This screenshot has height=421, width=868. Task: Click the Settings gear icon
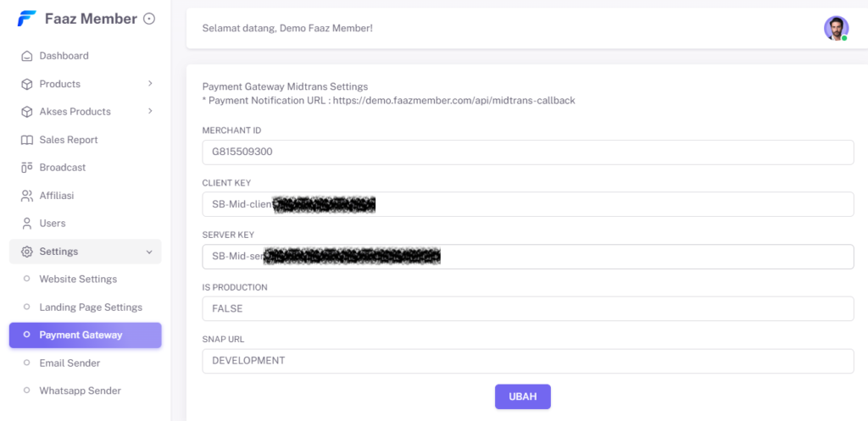click(x=26, y=252)
